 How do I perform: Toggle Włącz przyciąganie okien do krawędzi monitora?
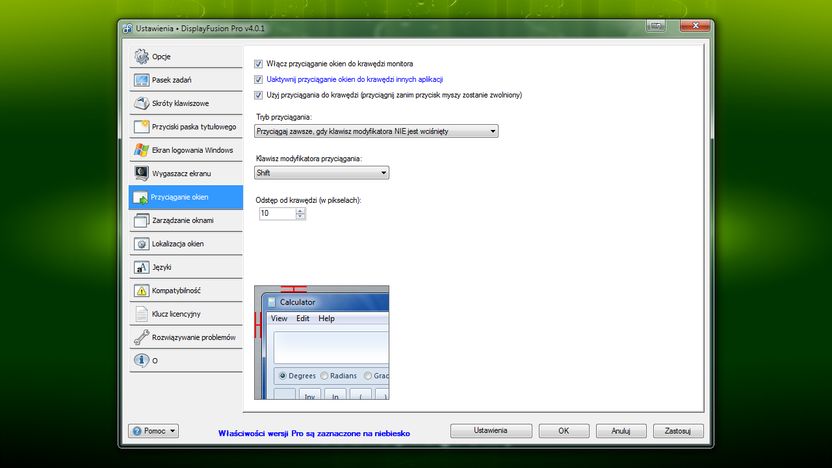click(x=258, y=64)
